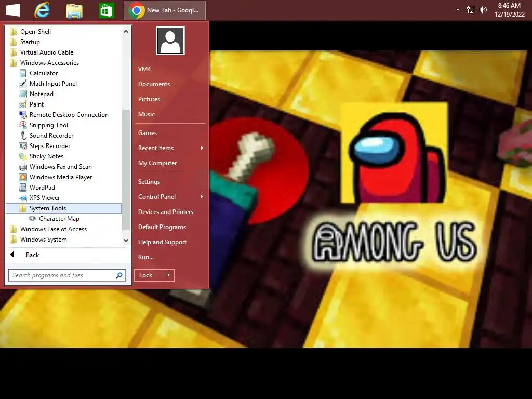Open the Calculator app icon
This screenshot has height=399, width=532.
pos(23,73)
